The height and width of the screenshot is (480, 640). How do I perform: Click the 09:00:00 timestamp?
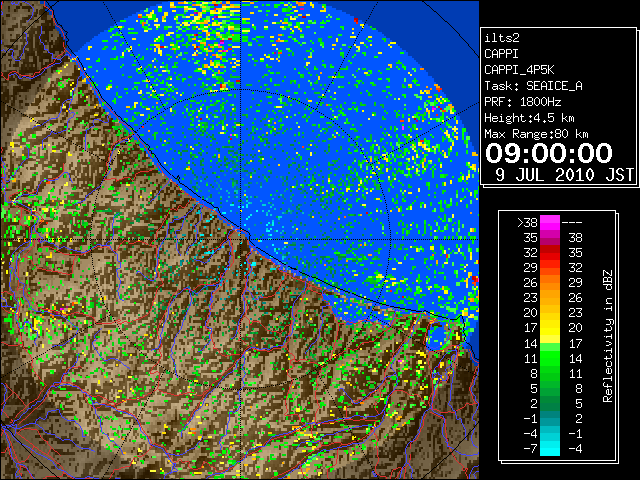549,153
